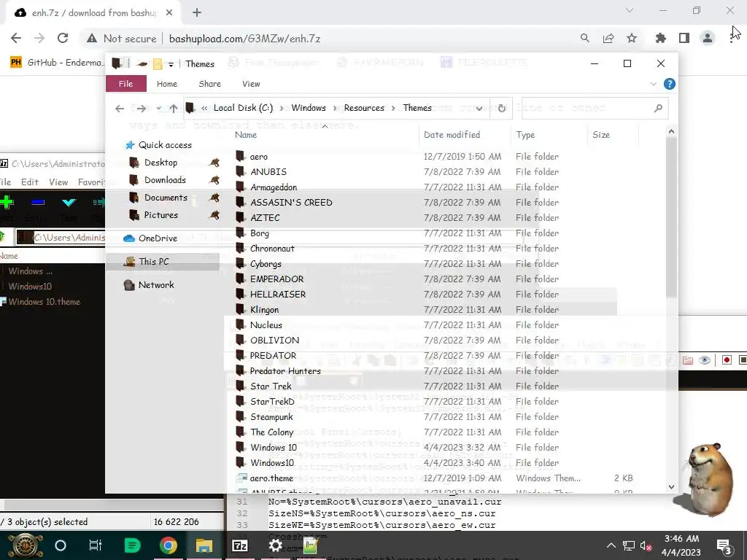Open Notepad++ taskbar icon
The height and width of the screenshot is (560, 747).
(x=310, y=545)
